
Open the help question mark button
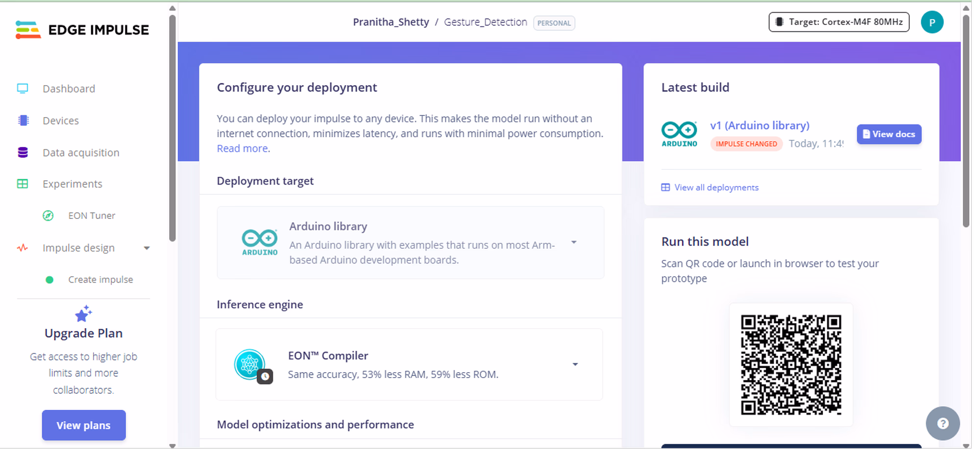(942, 424)
